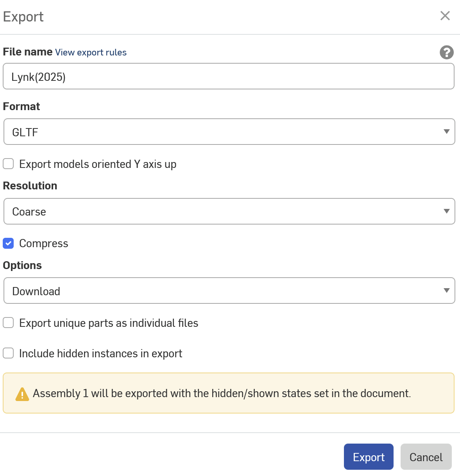
Task: Expand the Format dropdown arrow
Action: click(x=447, y=132)
